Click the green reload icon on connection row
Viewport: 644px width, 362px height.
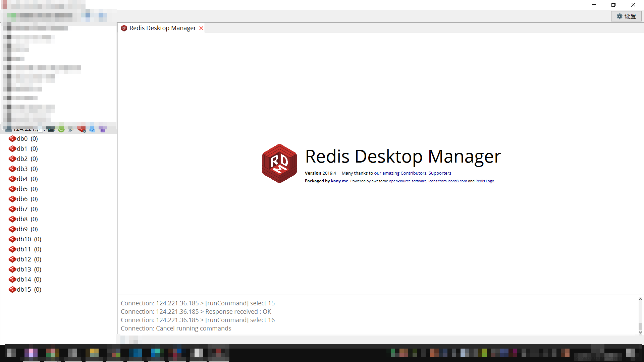(61, 129)
